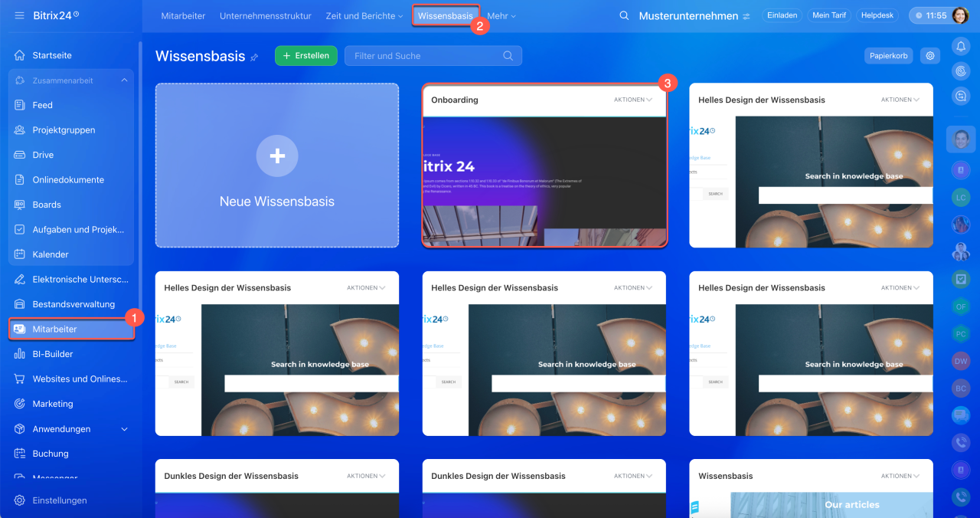Screen dimensions: 980x518
Task: Open chat with contact PC
Action: pos(961,334)
